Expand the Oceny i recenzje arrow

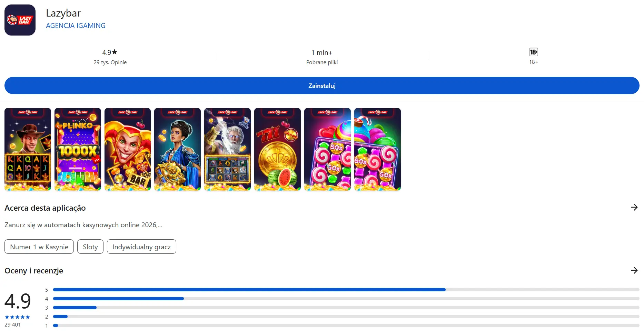point(634,270)
